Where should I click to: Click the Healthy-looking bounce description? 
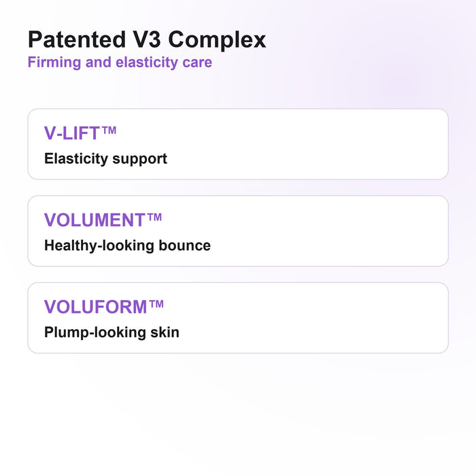(x=128, y=245)
